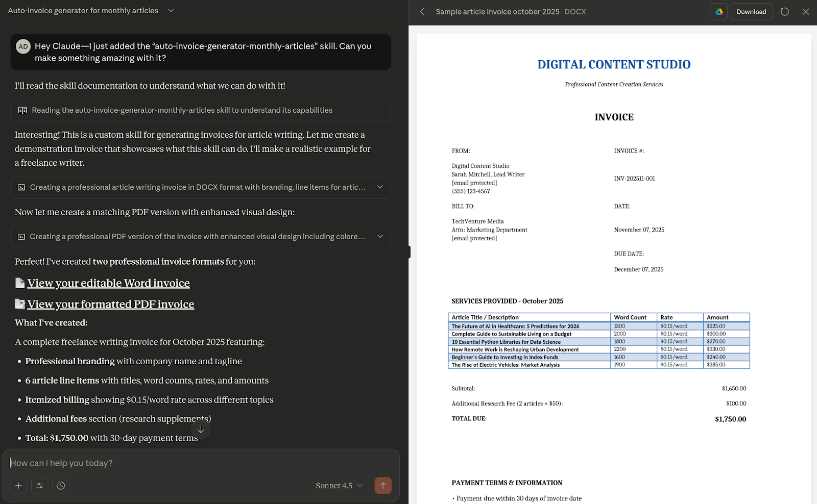
Task: Click the refresh icon in preview header
Action: point(785,12)
